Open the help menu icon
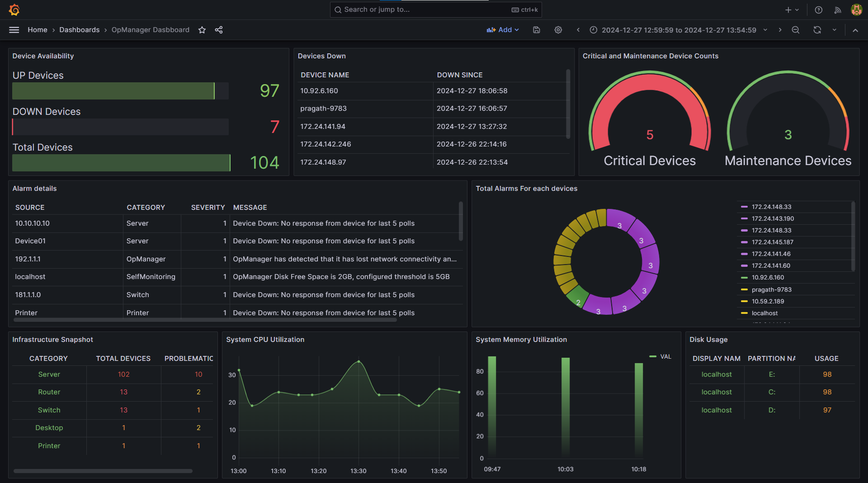Screen dimensions: 868x483 [818, 9]
